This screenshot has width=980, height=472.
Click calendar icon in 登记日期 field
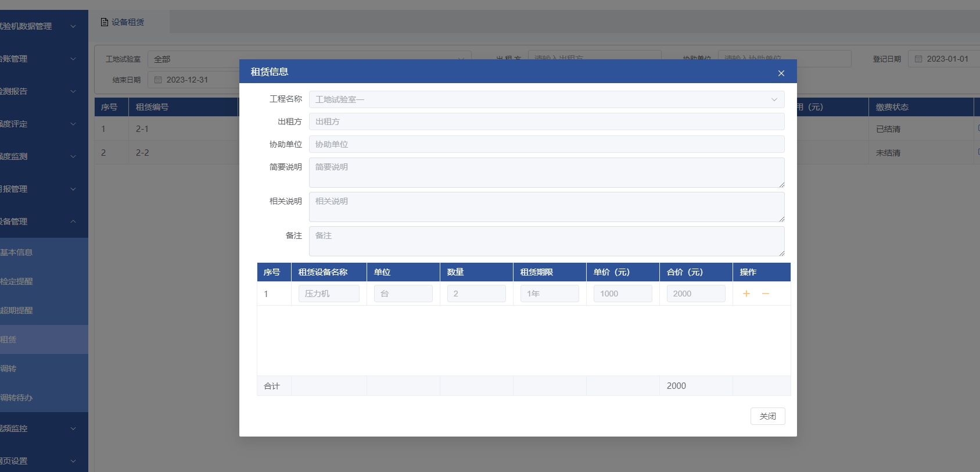coord(918,59)
